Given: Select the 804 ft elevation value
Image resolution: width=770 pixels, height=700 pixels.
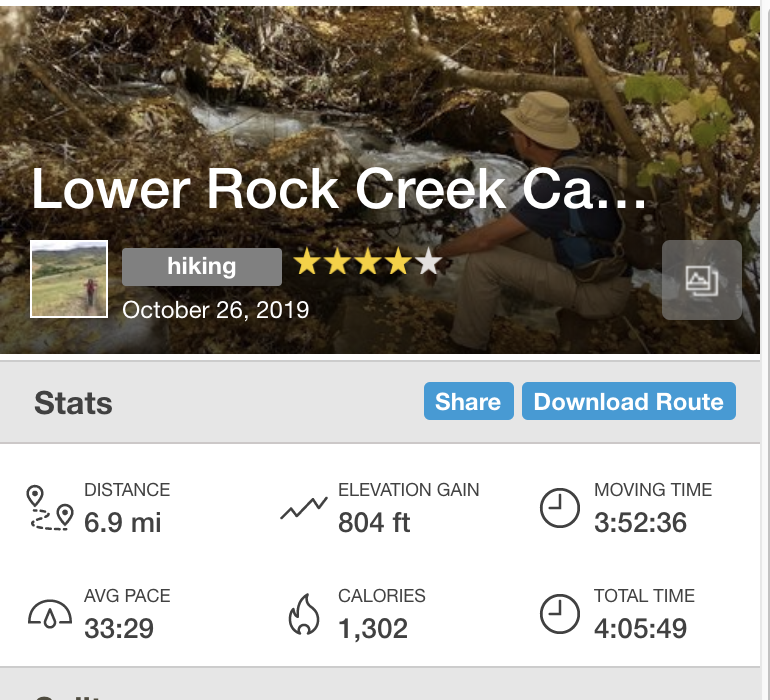Looking at the screenshot, I should pyautogui.click(x=374, y=522).
